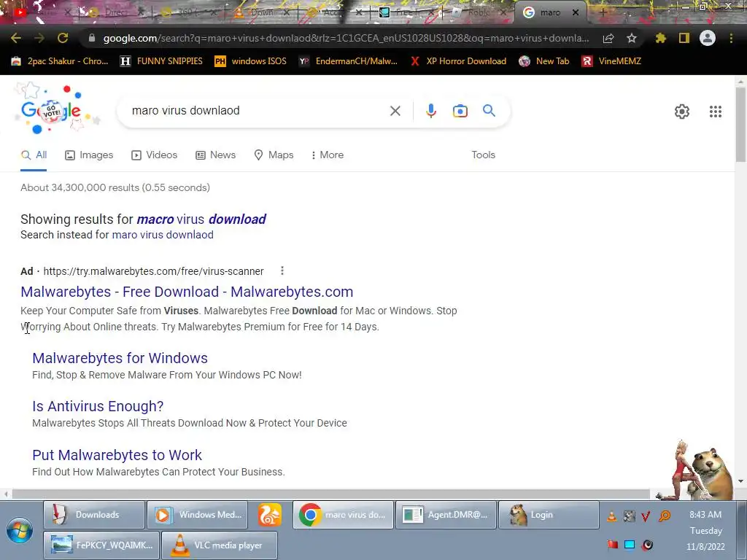
Task: Switch to Images results
Action: [89, 155]
